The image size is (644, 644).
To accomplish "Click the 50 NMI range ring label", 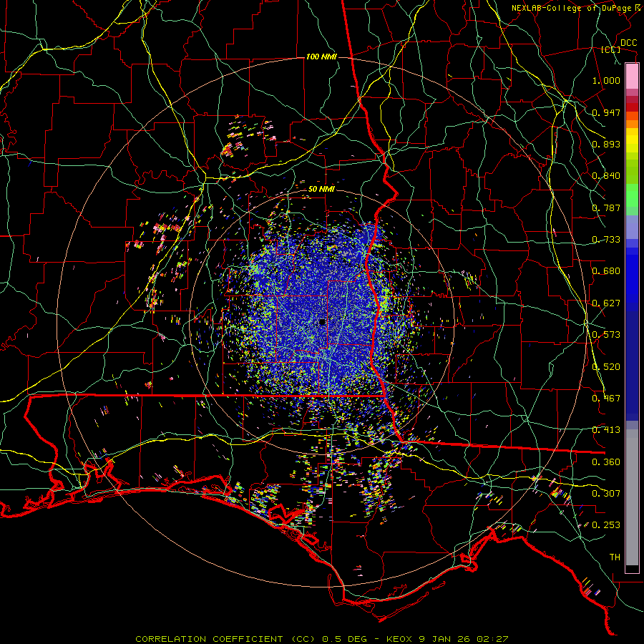I will point(321,189).
